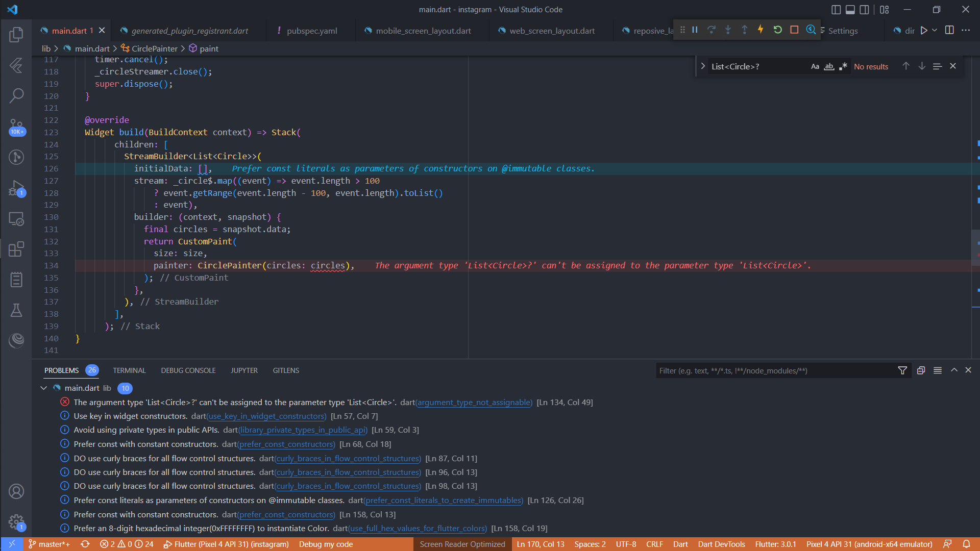Pause the debug session
The image size is (980, 551).
click(x=695, y=30)
